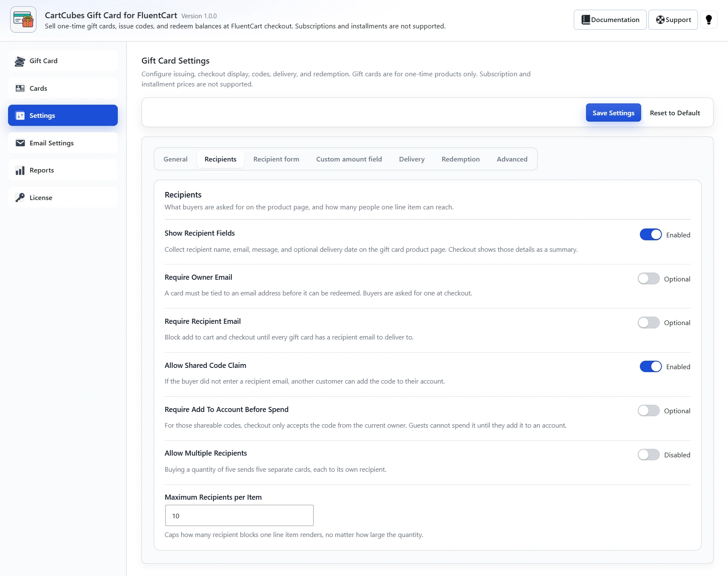Click the Save Settings button
Image resolution: width=728 pixels, height=576 pixels.
[613, 113]
